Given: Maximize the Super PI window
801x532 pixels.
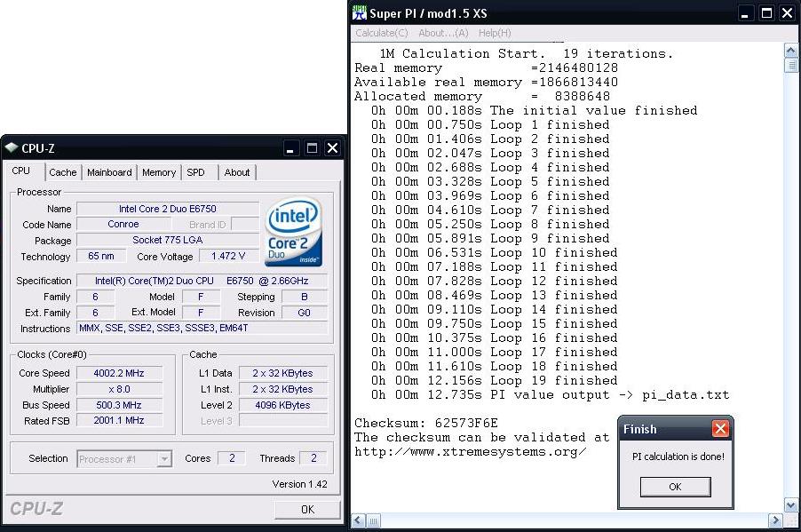Looking at the screenshot, I should coord(766,14).
